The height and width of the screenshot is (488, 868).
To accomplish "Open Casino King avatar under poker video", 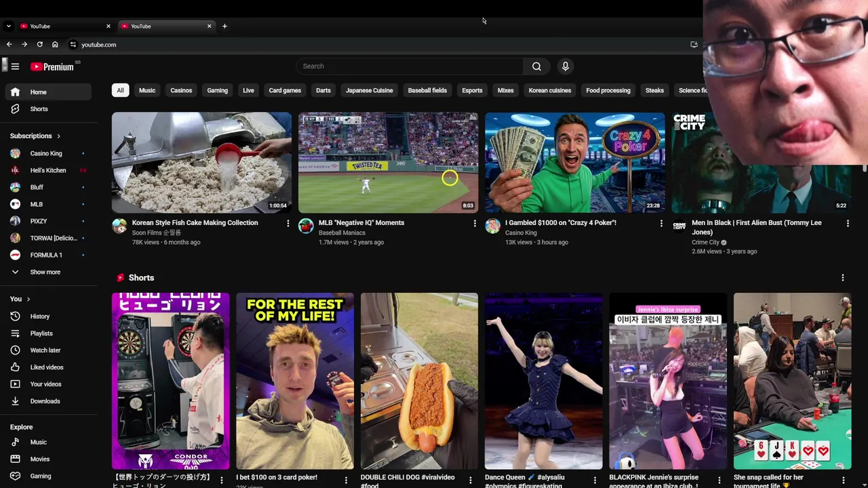I will [492, 226].
